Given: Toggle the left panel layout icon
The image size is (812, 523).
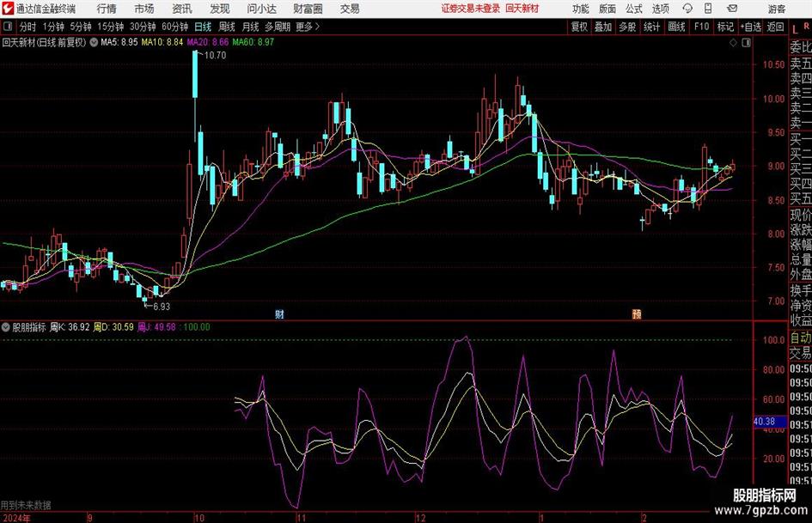Looking at the screenshot, I should pyautogui.click(x=7, y=27).
